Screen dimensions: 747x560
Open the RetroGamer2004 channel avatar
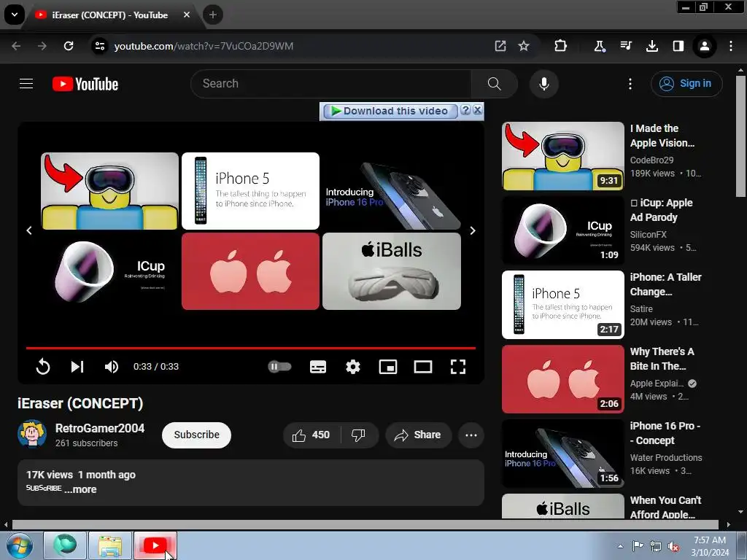pyautogui.click(x=32, y=435)
